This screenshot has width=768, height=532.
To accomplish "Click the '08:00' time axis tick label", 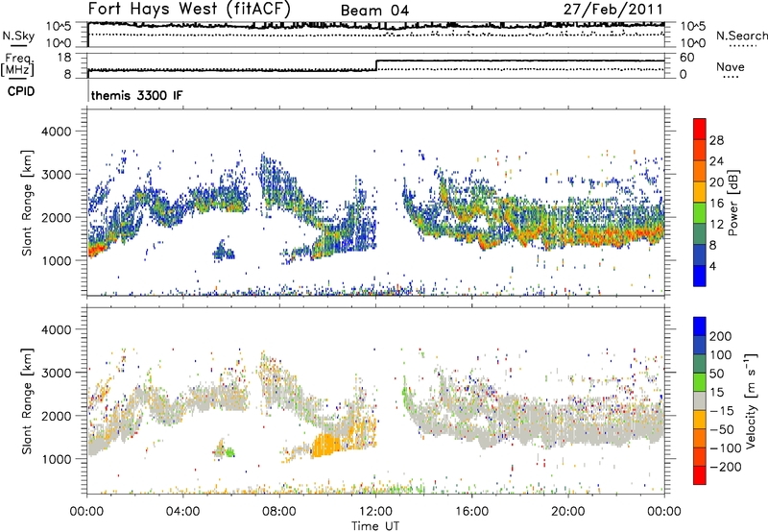I will pos(278,512).
